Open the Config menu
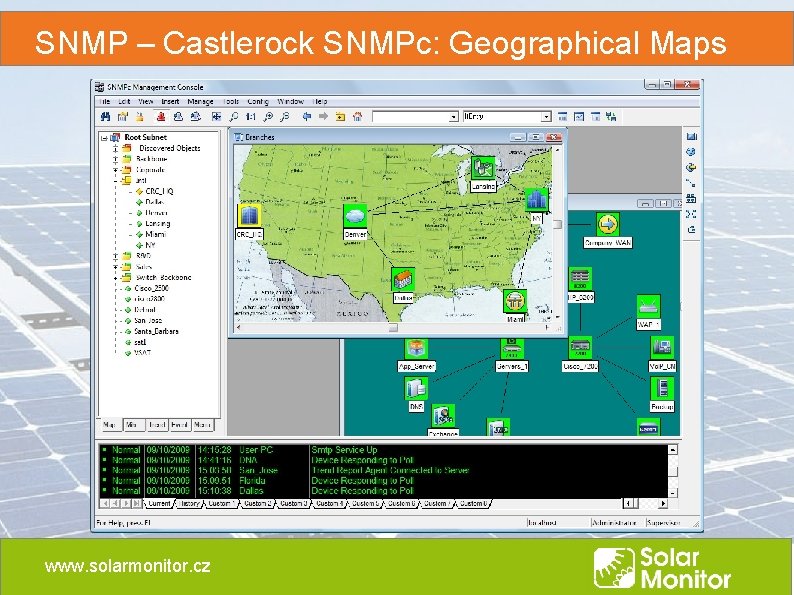The height and width of the screenshot is (595, 794). (258, 101)
